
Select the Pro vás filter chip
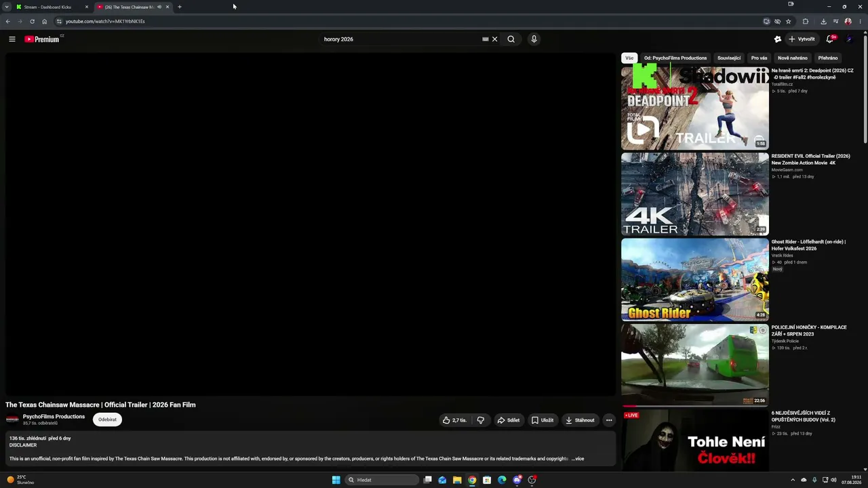click(759, 58)
